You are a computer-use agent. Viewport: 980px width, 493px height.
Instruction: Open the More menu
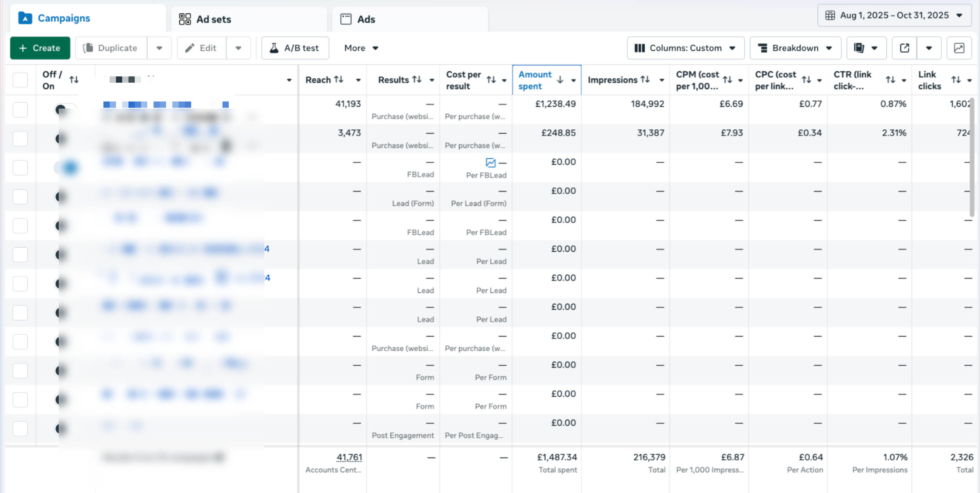(361, 48)
